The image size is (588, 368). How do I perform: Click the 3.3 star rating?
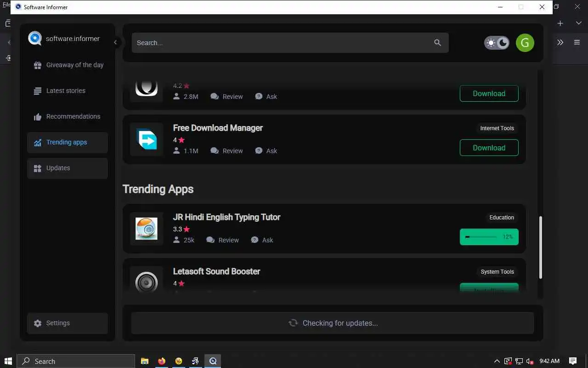[x=181, y=229]
